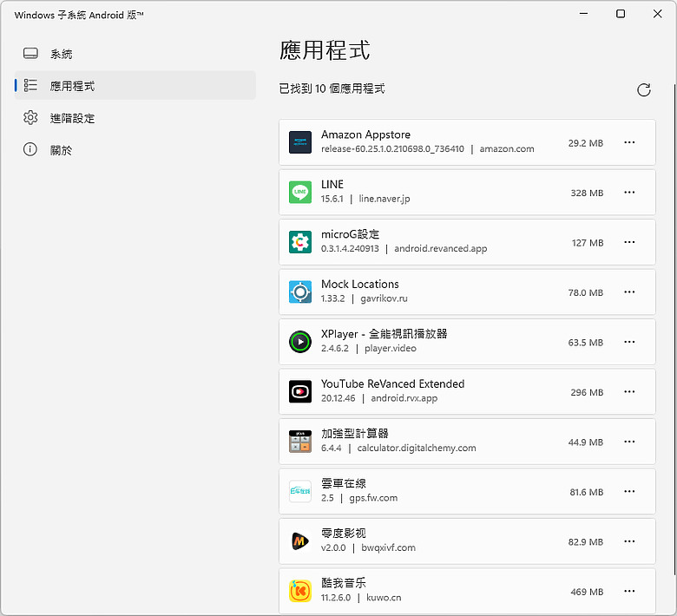Open more options for microG設定
This screenshot has height=616, width=677.
(x=629, y=242)
